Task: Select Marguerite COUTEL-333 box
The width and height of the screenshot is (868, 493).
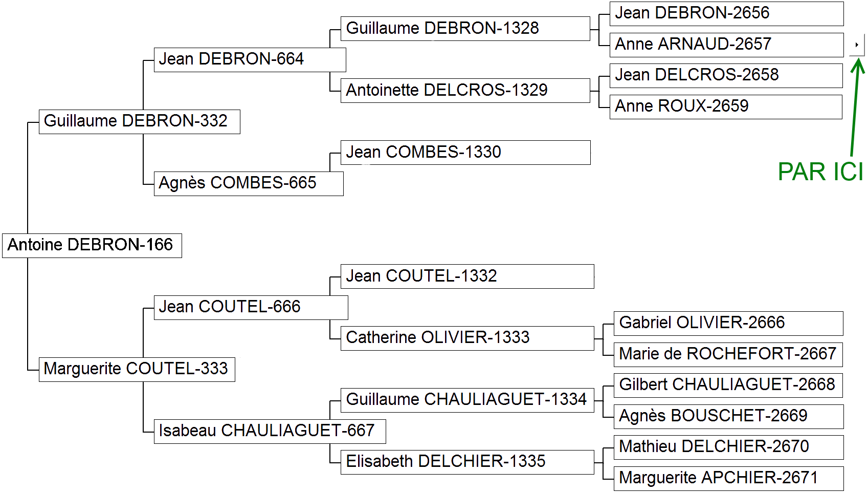Action: click(137, 370)
